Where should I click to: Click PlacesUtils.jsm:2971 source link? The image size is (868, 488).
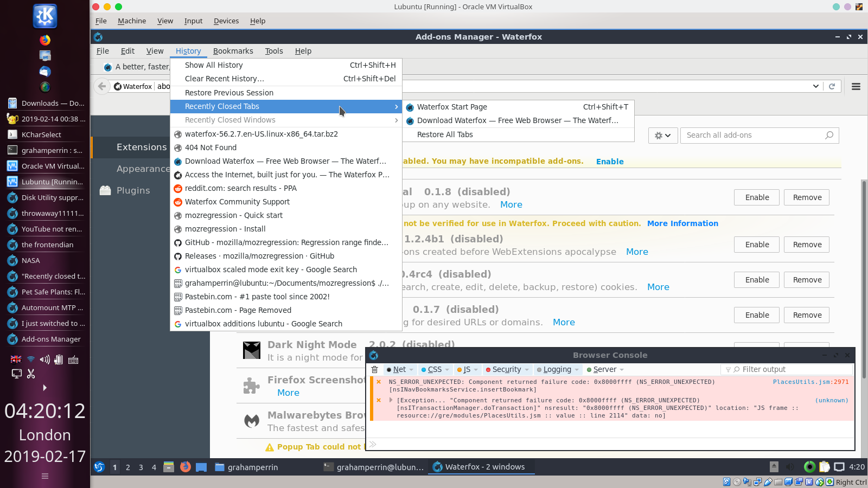tap(810, 382)
